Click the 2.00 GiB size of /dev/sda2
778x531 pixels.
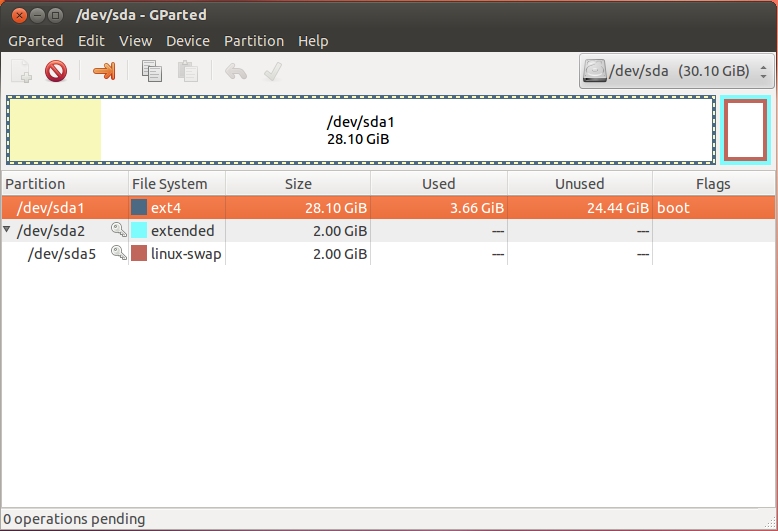tap(340, 231)
